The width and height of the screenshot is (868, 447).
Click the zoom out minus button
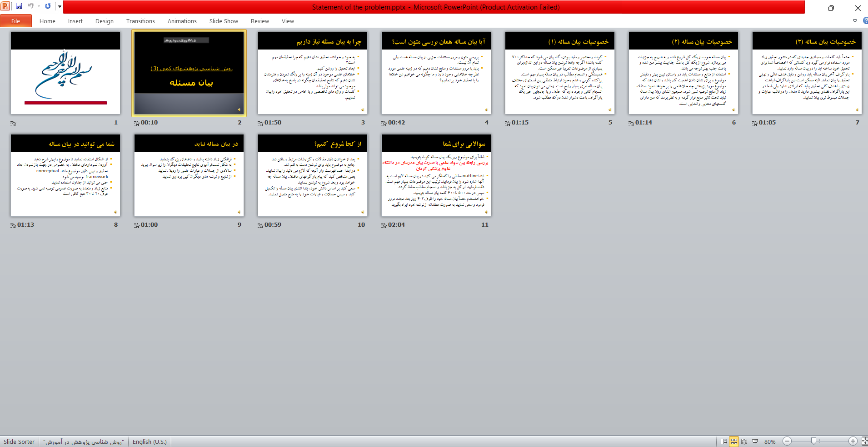788,441
